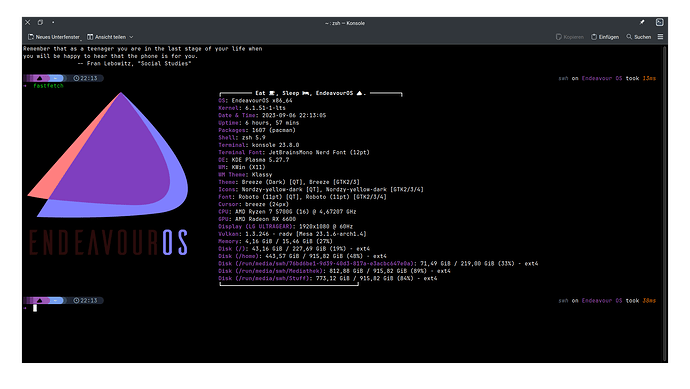The image size is (690, 389).
Task: Click the 'Memory: 4,16 GiB / 15,46 GiB' line
Action: [x=275, y=241]
